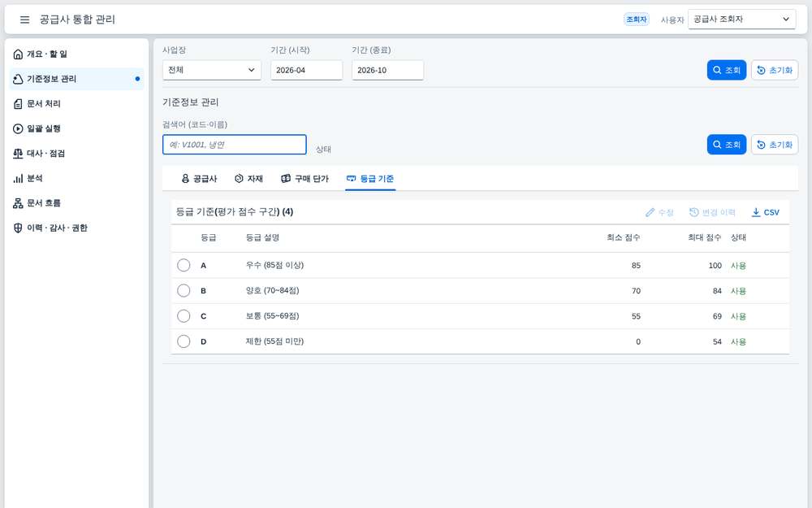Select the radio button for grade D

pyautogui.click(x=184, y=341)
